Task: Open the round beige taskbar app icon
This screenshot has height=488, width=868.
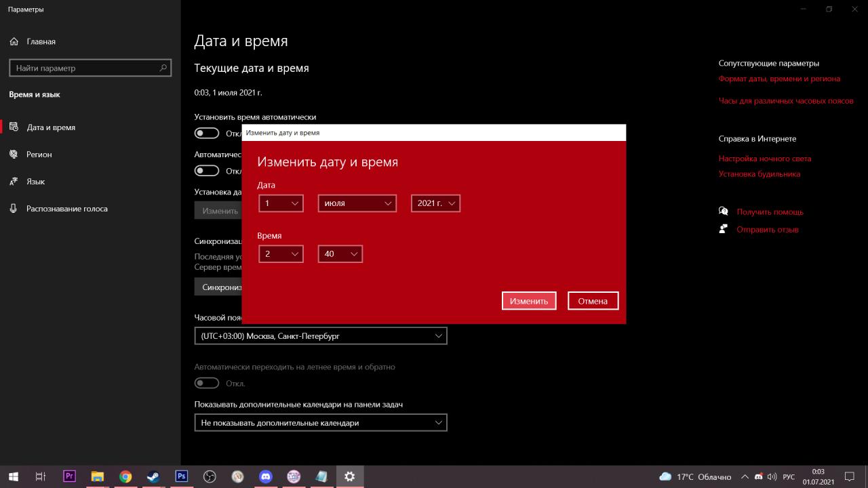Action: click(x=237, y=476)
